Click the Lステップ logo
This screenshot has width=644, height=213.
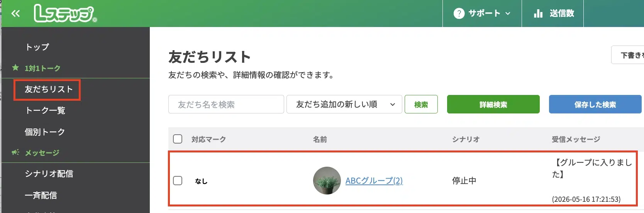pyautogui.click(x=65, y=14)
